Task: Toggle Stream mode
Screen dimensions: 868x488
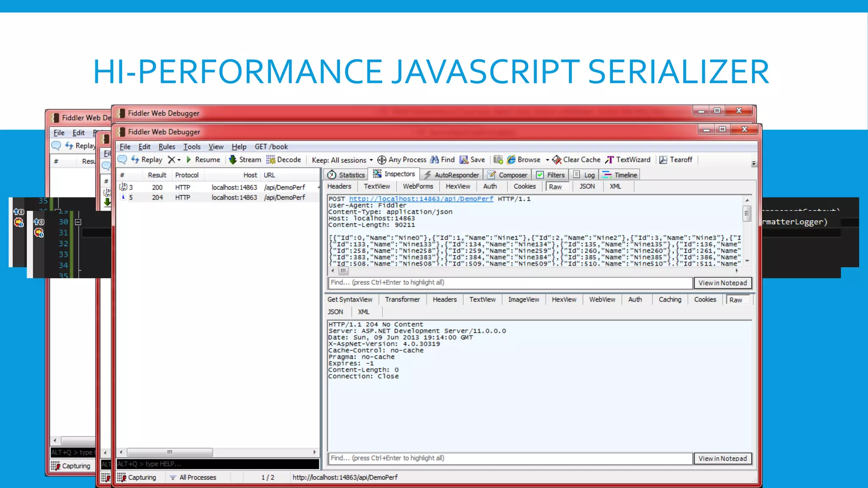Action: click(245, 160)
